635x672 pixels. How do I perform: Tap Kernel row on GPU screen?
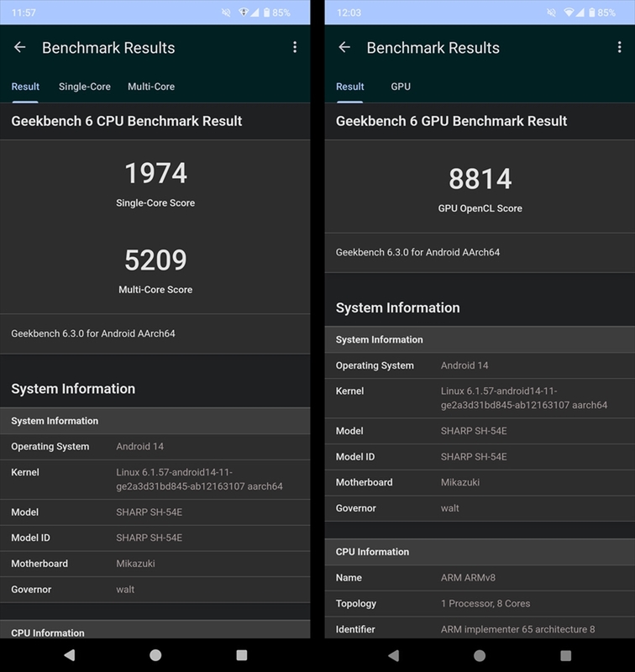(480, 398)
